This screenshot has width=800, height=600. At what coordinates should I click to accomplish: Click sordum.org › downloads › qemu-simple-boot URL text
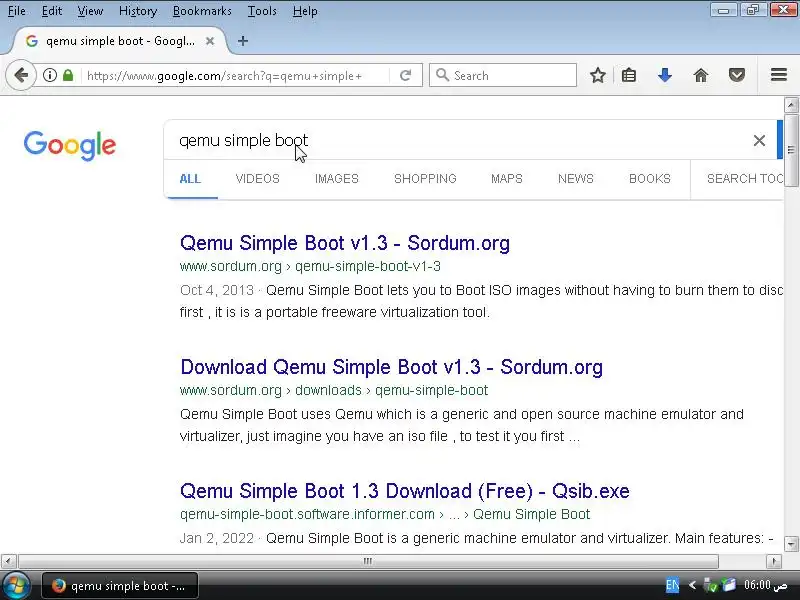click(x=334, y=390)
